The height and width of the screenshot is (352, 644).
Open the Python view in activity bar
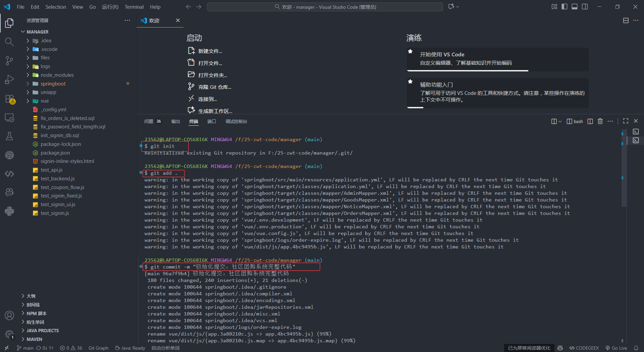coord(9,211)
